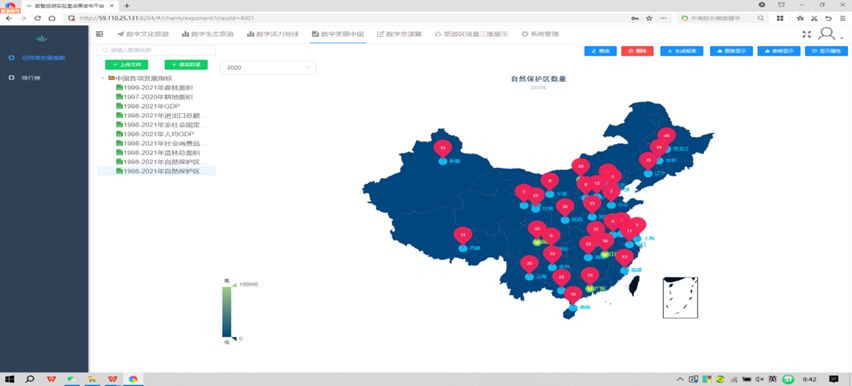Click the browser back arrow
Screen dimensions: 852x386
pyautogui.click(x=9, y=18)
